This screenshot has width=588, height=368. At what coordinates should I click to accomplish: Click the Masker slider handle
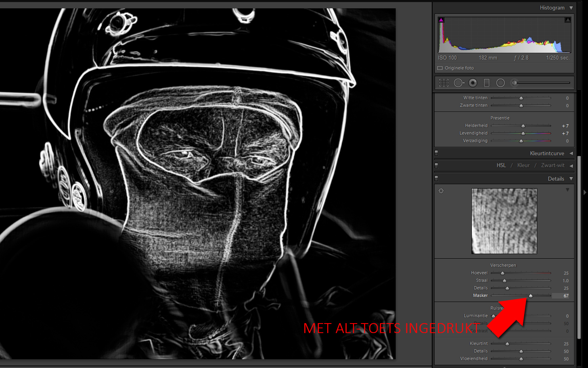(x=531, y=296)
